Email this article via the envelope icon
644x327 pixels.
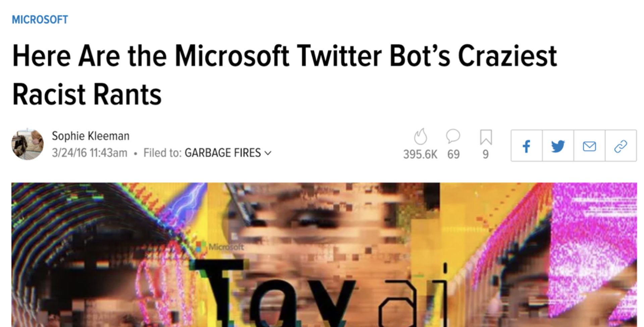[x=589, y=146]
